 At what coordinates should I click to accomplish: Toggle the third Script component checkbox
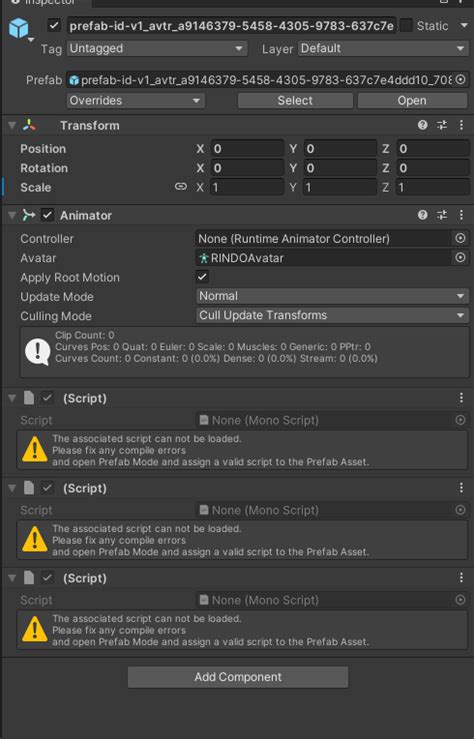click(x=47, y=578)
